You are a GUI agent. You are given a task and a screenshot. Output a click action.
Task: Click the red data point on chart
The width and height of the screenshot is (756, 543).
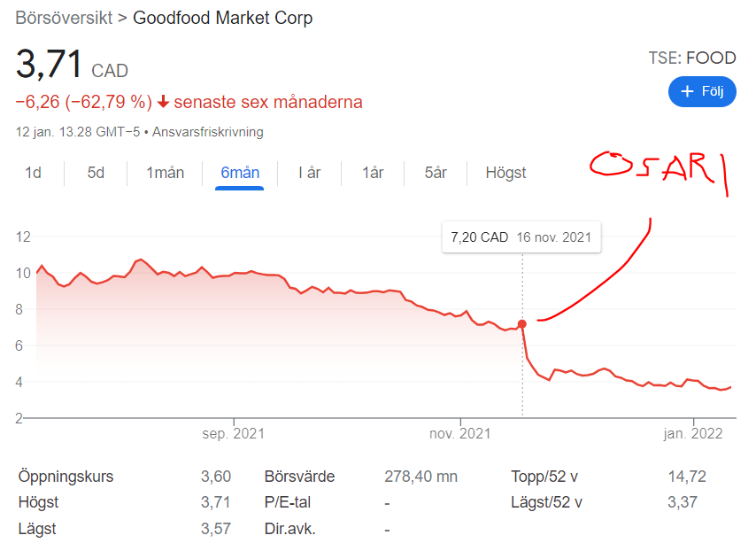[522, 324]
